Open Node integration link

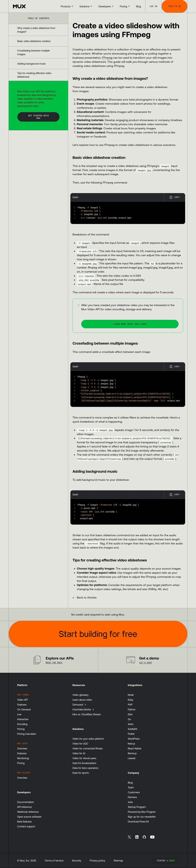point(131,695)
